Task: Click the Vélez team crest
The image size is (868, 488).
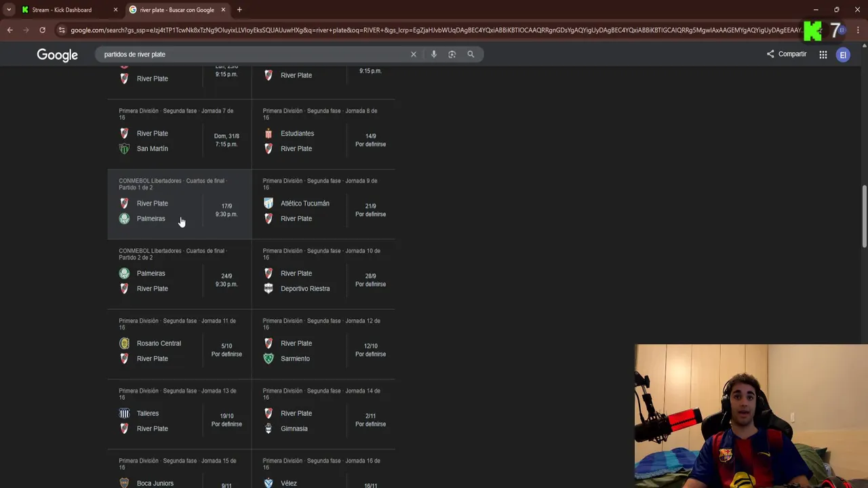Action: 269,483
